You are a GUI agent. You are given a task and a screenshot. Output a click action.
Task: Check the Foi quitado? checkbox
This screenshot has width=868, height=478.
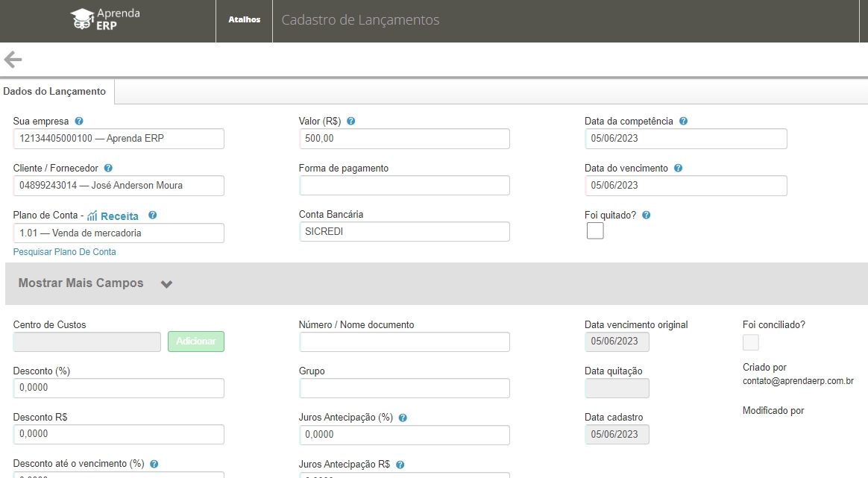[x=595, y=231]
